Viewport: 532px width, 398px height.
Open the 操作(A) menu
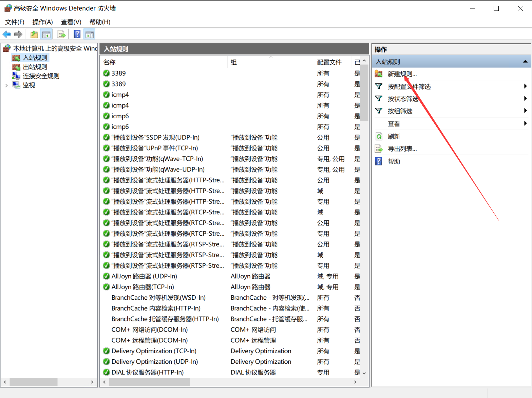42,22
